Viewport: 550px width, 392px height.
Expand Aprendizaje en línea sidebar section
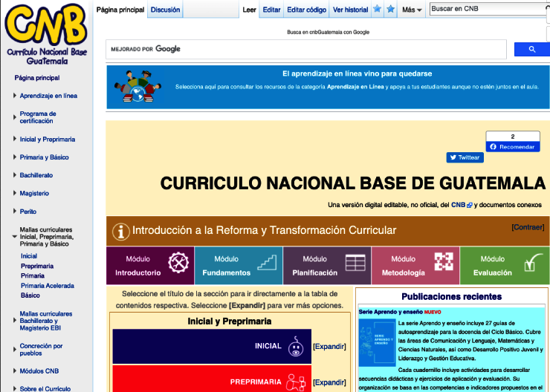click(x=15, y=96)
